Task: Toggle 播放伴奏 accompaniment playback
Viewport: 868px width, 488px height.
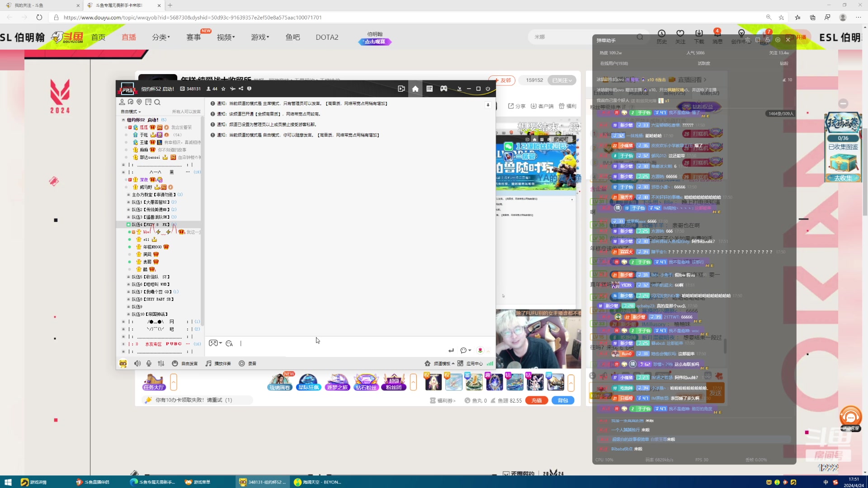Action: 218,363
